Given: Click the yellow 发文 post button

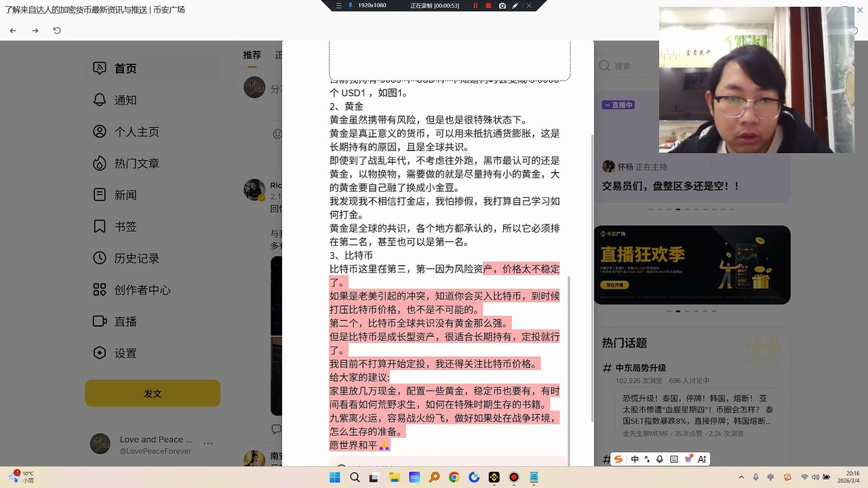Looking at the screenshot, I should pos(153,393).
